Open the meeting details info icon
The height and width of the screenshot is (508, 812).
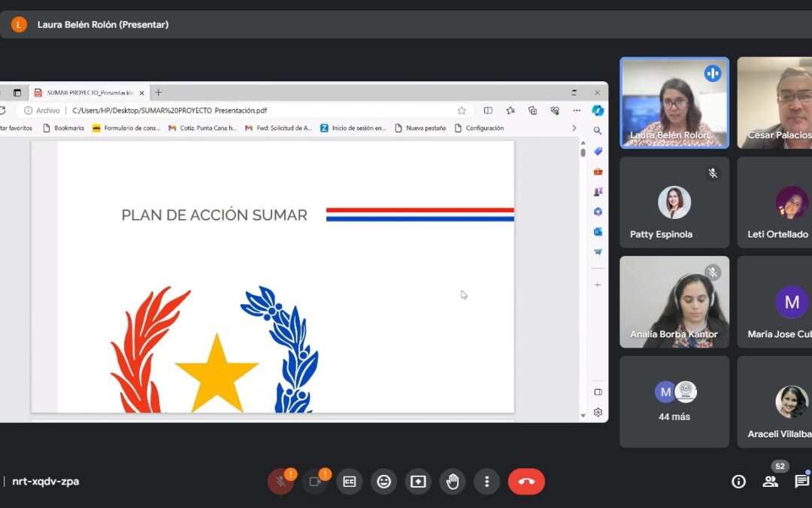click(x=738, y=482)
